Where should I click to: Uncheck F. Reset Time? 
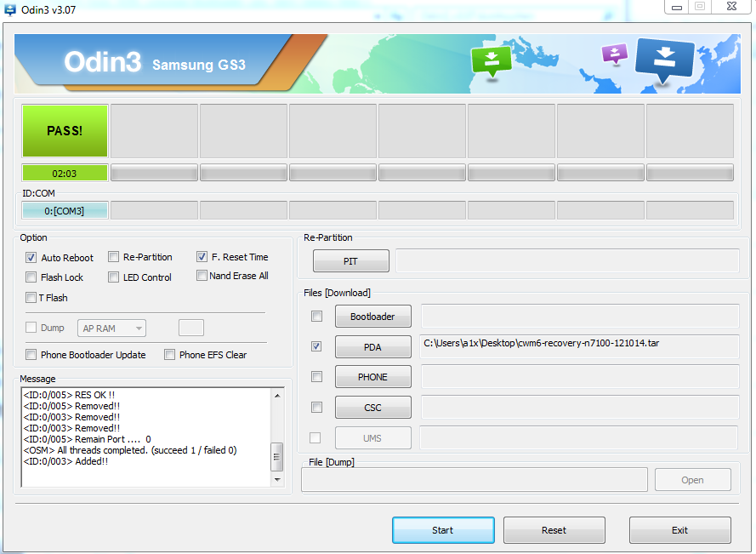coord(202,257)
